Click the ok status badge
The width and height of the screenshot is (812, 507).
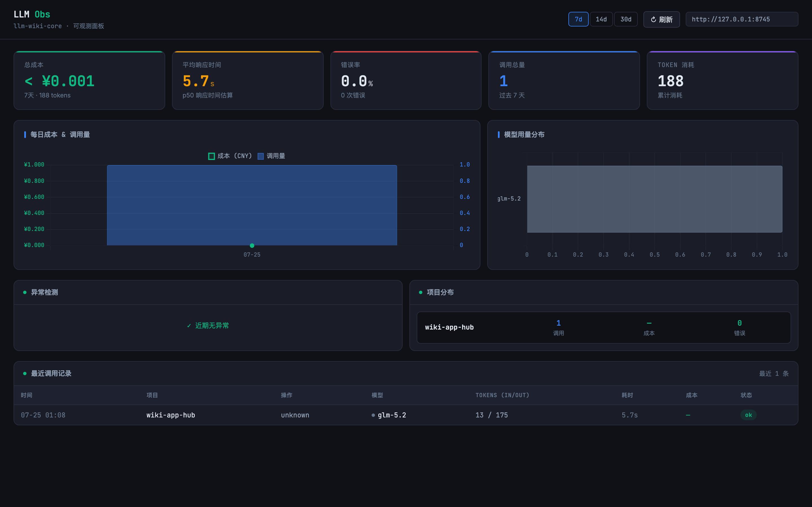(748, 415)
